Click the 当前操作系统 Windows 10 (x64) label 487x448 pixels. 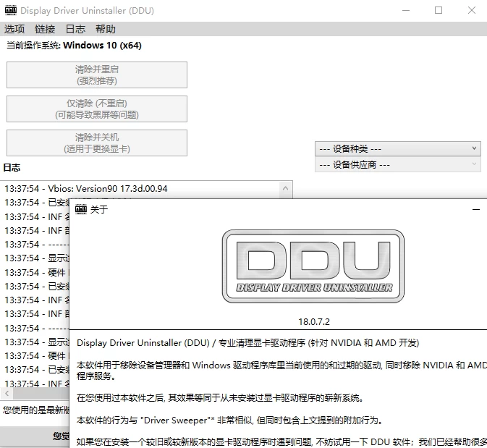click(x=74, y=46)
